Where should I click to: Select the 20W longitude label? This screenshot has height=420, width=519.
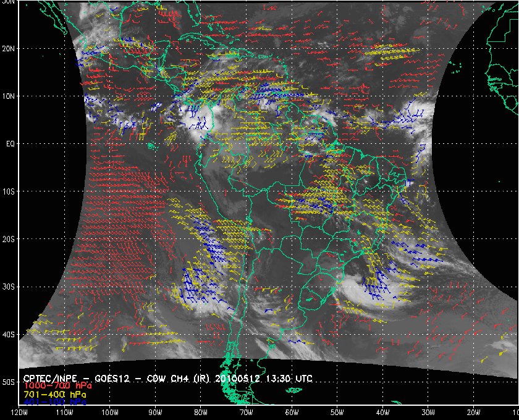(x=473, y=413)
